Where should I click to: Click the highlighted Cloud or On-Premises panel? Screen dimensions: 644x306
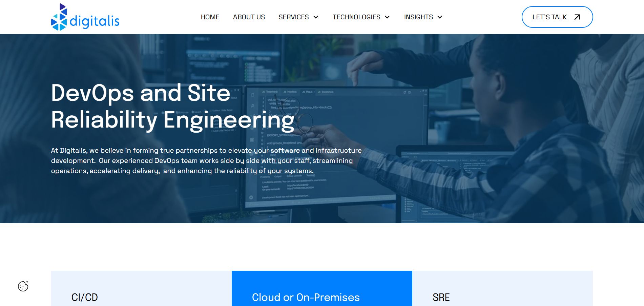pos(322,288)
